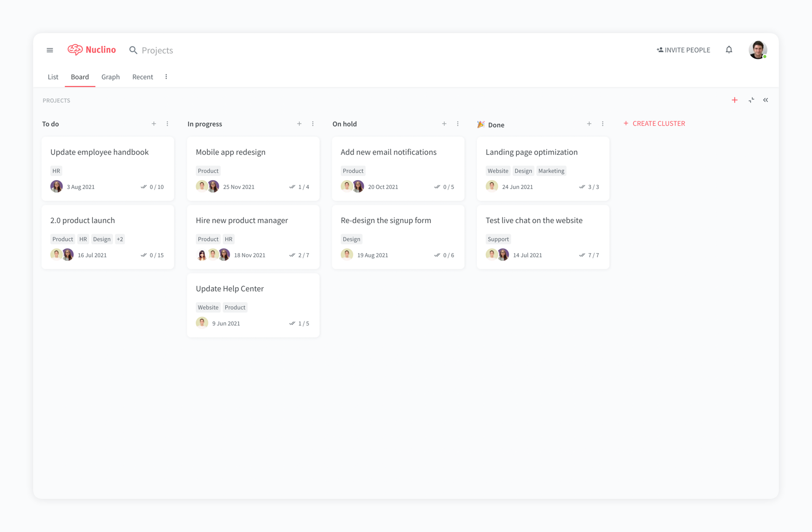Click the Projects search field
Screen dimensions: 812x532
(x=157, y=50)
